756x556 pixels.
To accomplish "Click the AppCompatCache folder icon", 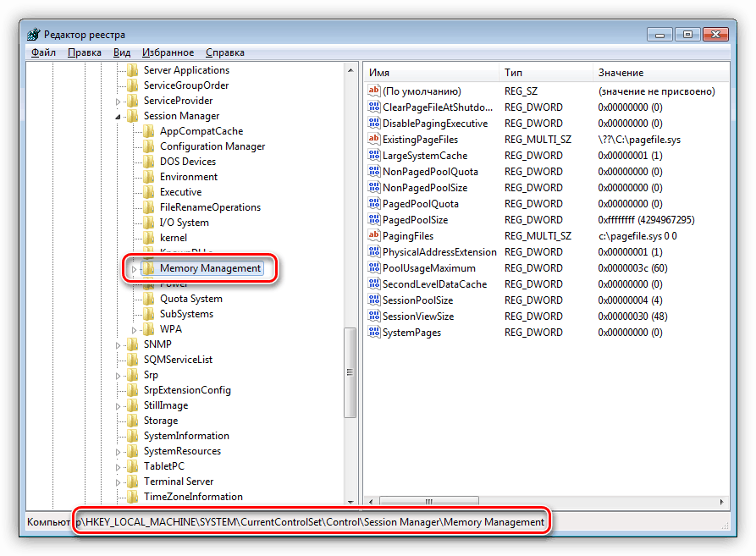I will coord(148,131).
